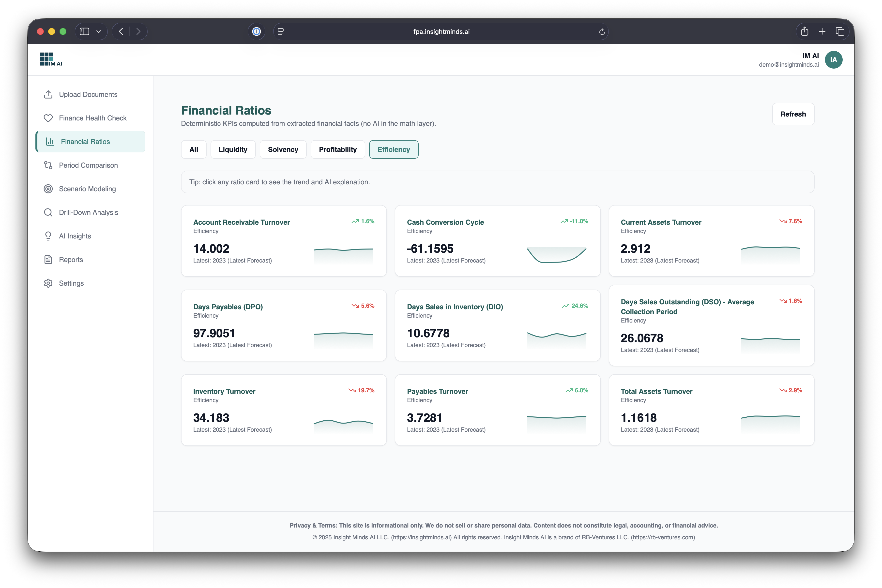The height and width of the screenshot is (588, 882).
Task: Click the fpa.insightminds.ai address field
Action: 441,32
